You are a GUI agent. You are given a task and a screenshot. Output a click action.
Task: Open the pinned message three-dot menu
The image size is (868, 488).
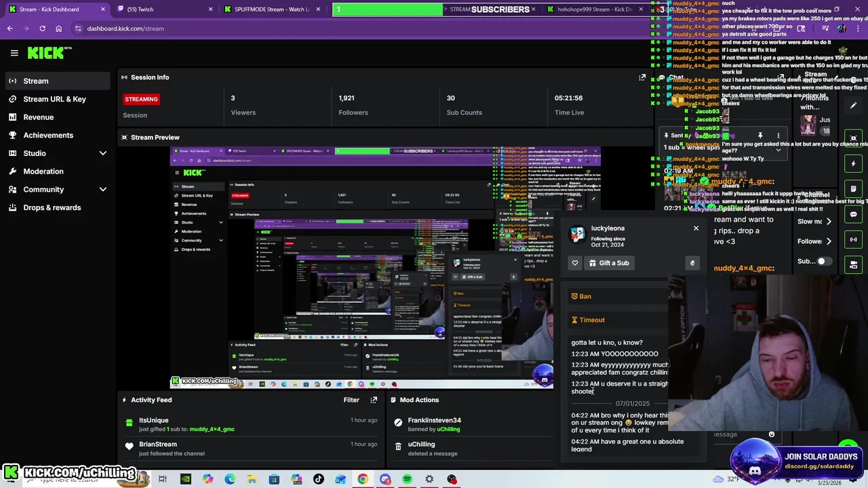778,136
